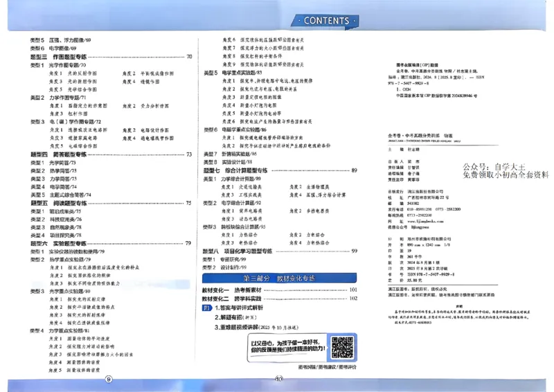Click the entry "角度1 交通运输类"
Screen dimensions: 554x392
pyautogui.click(x=242, y=187)
